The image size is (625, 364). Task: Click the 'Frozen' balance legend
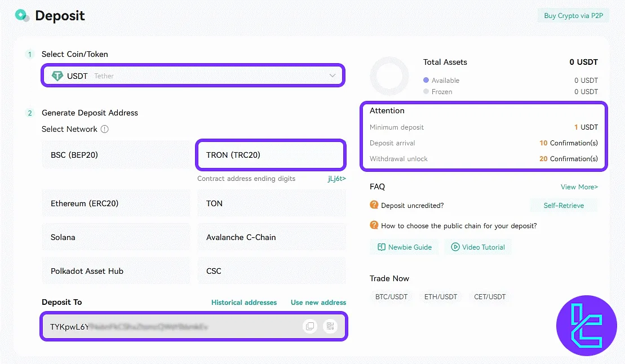tap(438, 91)
